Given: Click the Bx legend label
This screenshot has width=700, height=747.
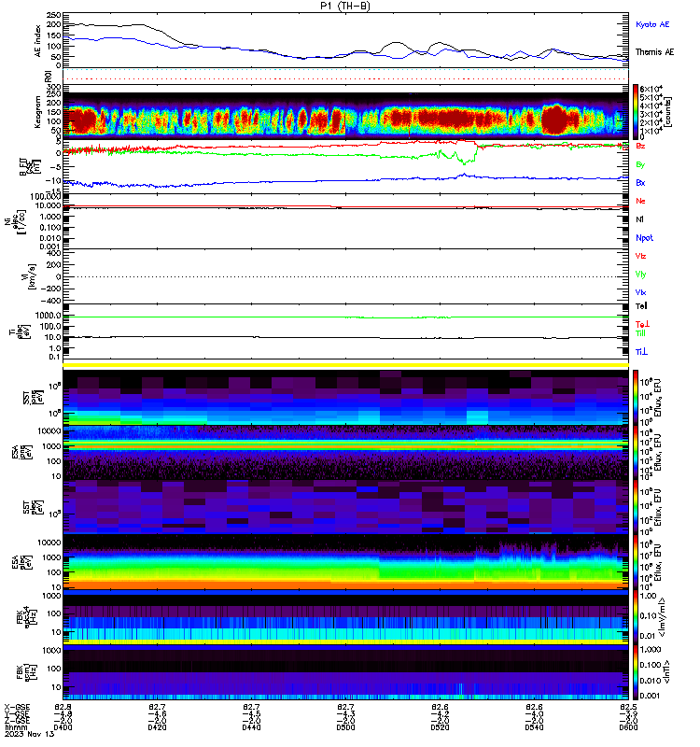Looking at the screenshot, I should pyautogui.click(x=640, y=182).
